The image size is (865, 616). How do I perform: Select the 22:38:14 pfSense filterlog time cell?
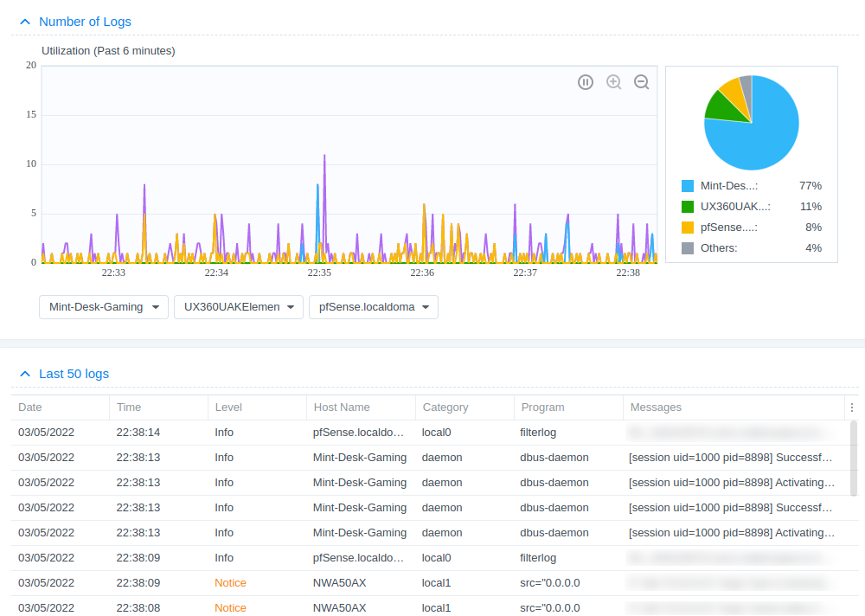pos(138,433)
